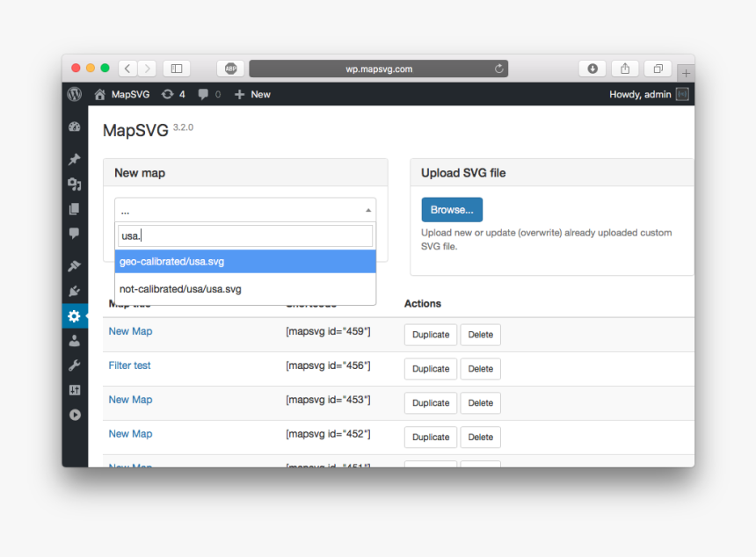Viewport: 756px width, 557px height.
Task: Select shortcode text [mapsvg id="459"]
Action: tap(328, 331)
